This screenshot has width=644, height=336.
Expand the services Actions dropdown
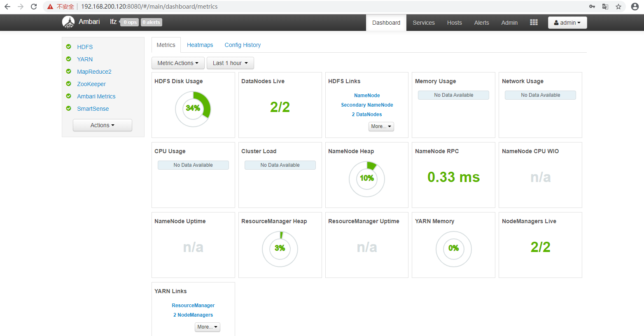click(103, 125)
